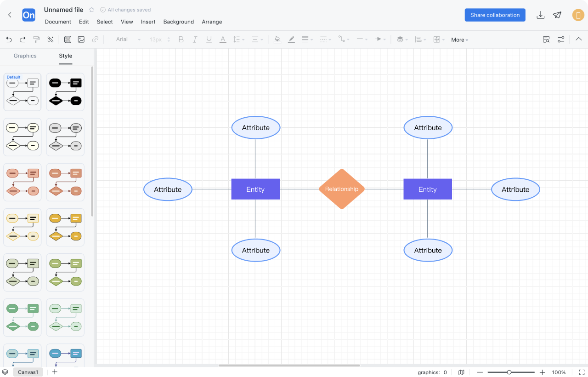588x377 pixels.
Task: Switch to the Graphics tab
Action: (25, 56)
